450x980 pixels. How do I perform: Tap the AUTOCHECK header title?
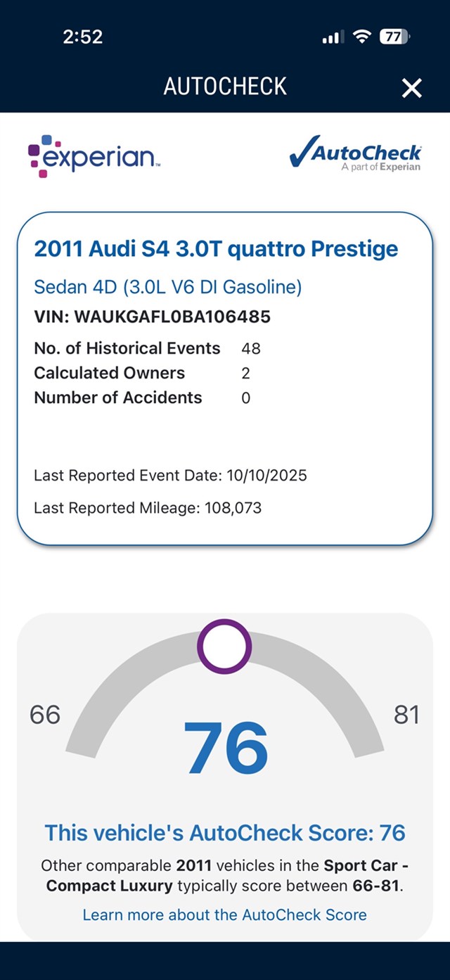pyautogui.click(x=225, y=87)
